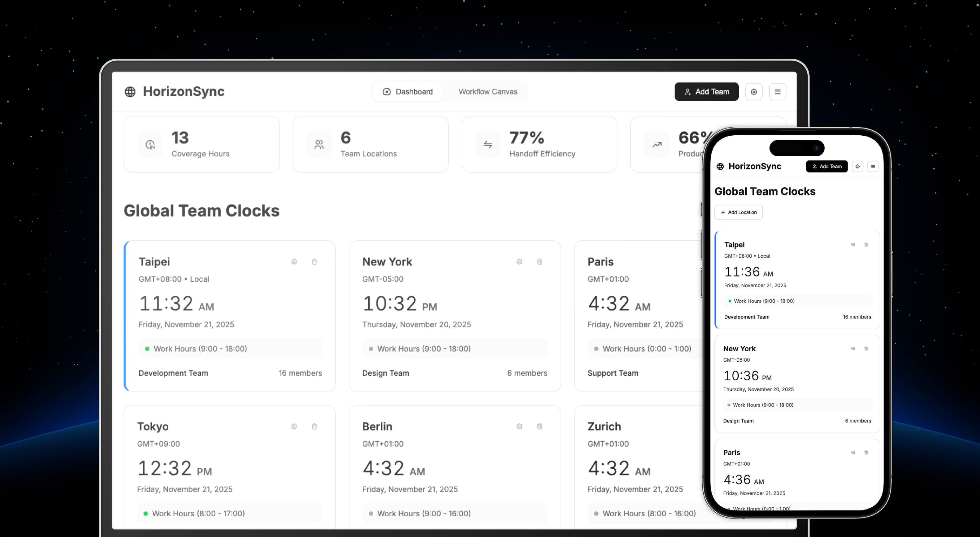Click the New York settings gear on desktop
980x537 pixels.
519,262
